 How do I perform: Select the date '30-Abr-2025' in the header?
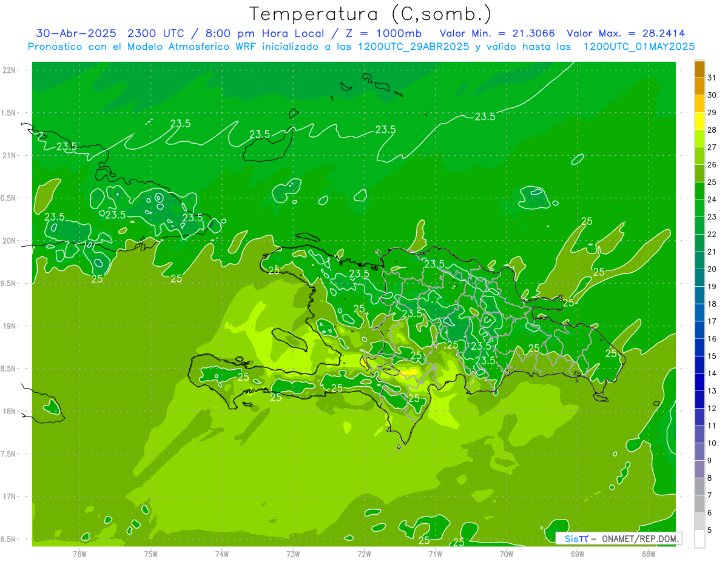click(x=77, y=33)
